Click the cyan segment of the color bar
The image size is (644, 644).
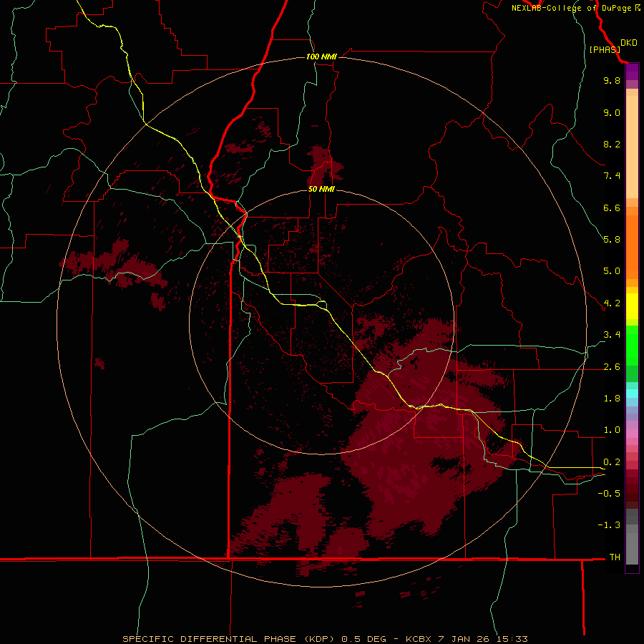(632, 394)
